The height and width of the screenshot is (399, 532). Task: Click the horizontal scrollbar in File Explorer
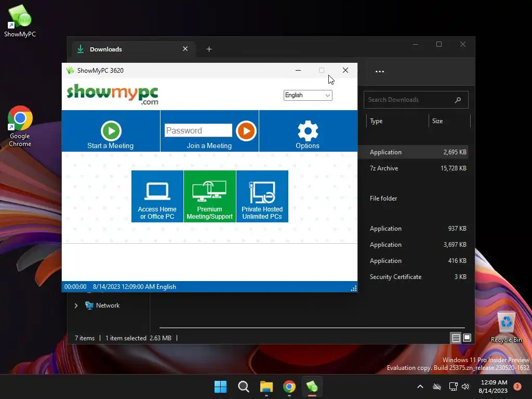click(312, 328)
